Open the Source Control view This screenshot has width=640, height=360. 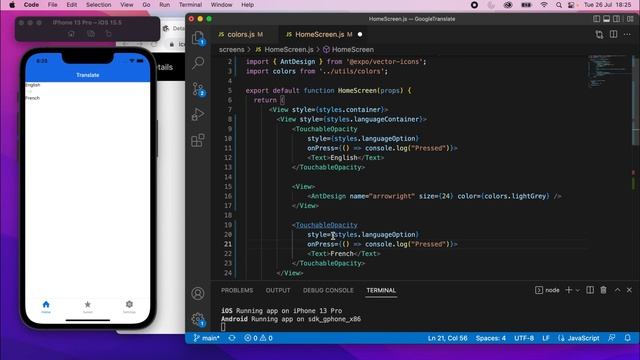pyautogui.click(x=198, y=89)
